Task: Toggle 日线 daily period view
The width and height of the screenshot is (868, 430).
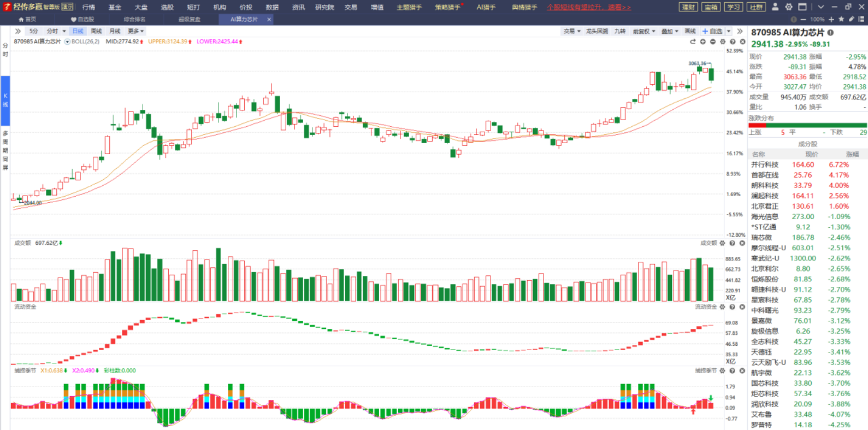Action: pyautogui.click(x=78, y=31)
